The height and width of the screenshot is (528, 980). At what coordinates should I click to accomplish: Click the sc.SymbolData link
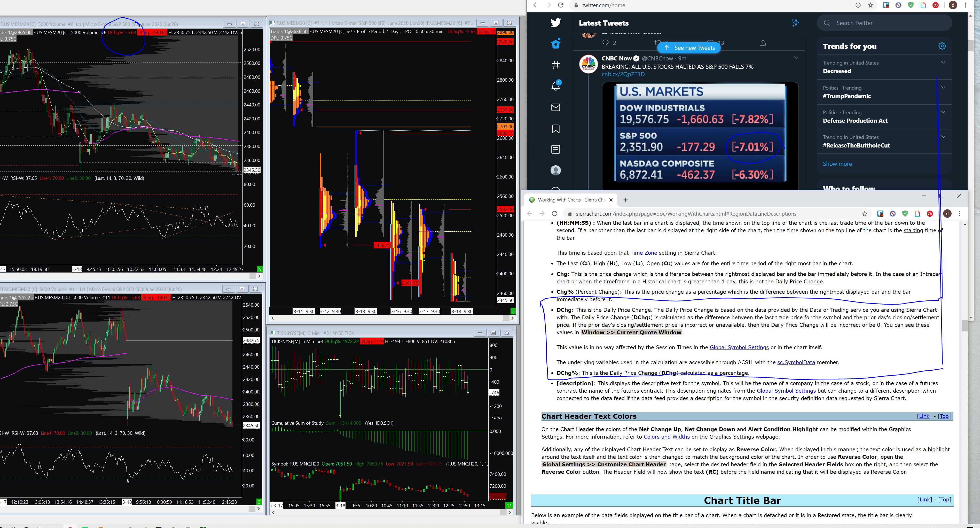(796, 362)
